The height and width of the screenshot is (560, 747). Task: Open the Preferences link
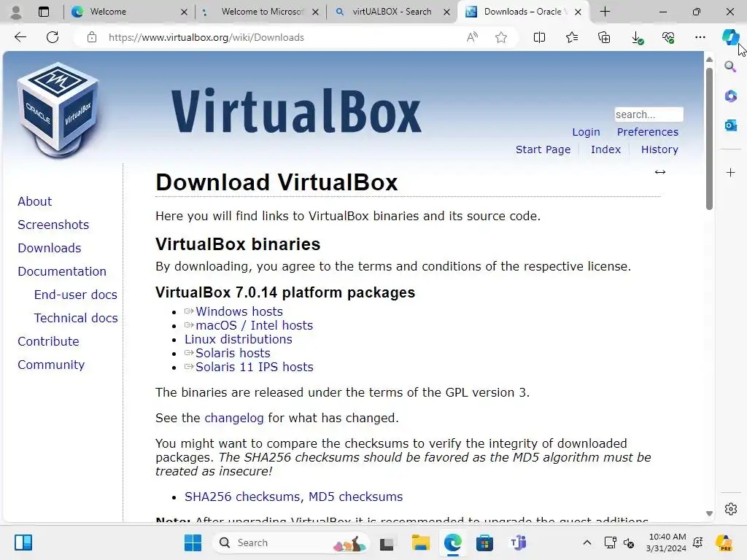(x=648, y=132)
